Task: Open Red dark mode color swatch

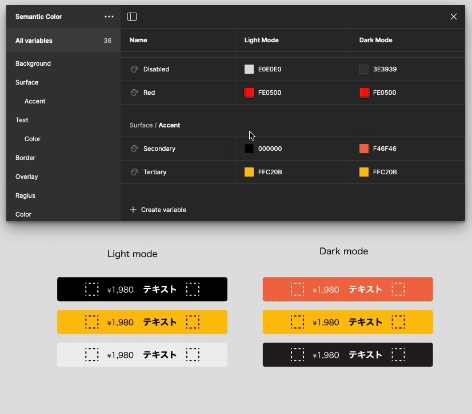Action: pyautogui.click(x=364, y=93)
